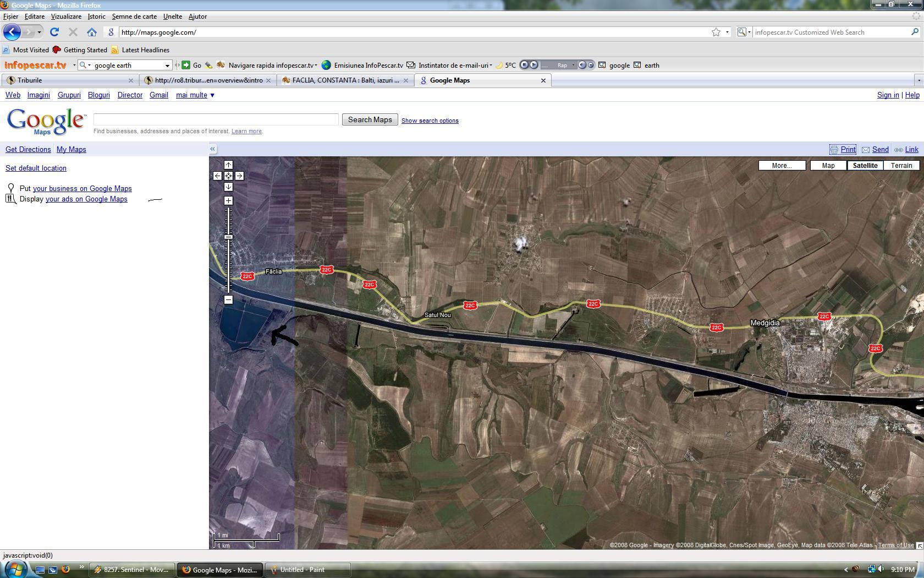Viewport: 924px width, 578px height.
Task: Open the Unelte menu
Action: (x=172, y=17)
